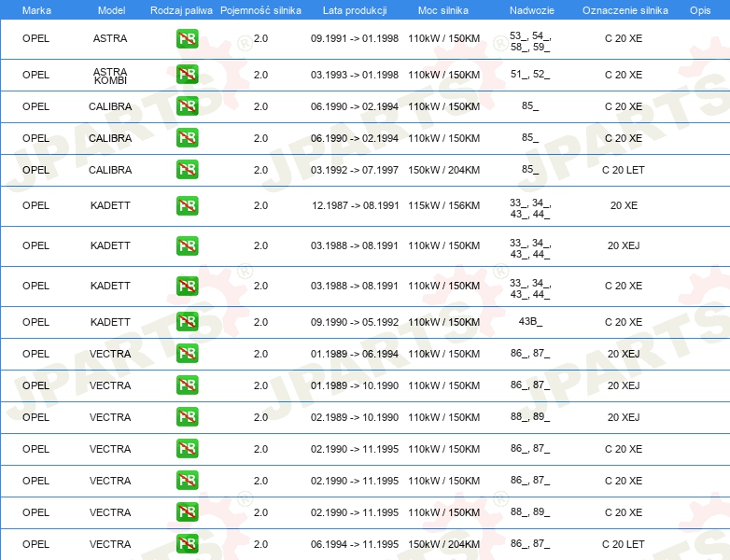
Task: Click the Lata produkcji column header
Action: coord(355,10)
